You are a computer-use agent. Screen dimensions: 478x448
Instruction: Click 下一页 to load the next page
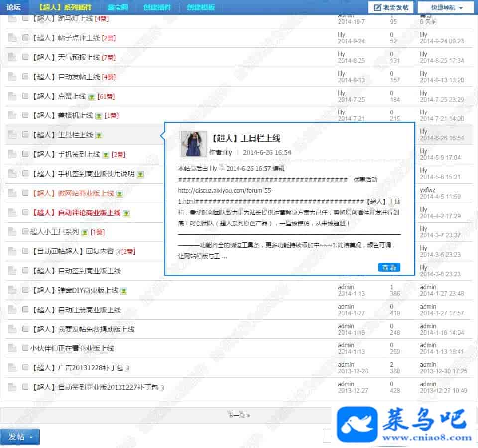point(239,415)
